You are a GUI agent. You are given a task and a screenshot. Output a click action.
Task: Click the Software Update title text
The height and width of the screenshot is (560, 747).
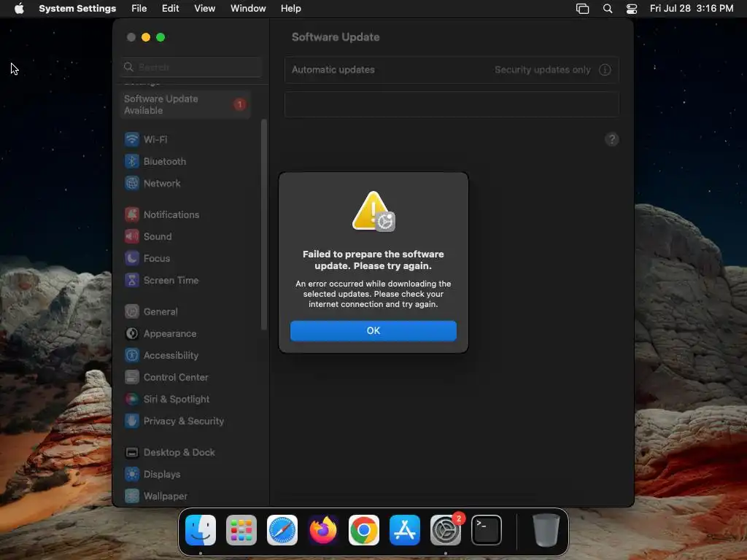[x=336, y=37]
